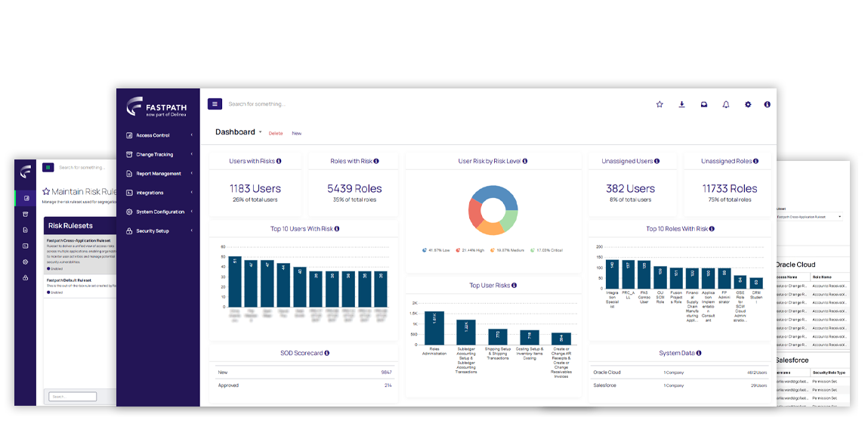Open Approved count 214 in SOD Scorecard
The image size is (868, 433).
coord(388,385)
